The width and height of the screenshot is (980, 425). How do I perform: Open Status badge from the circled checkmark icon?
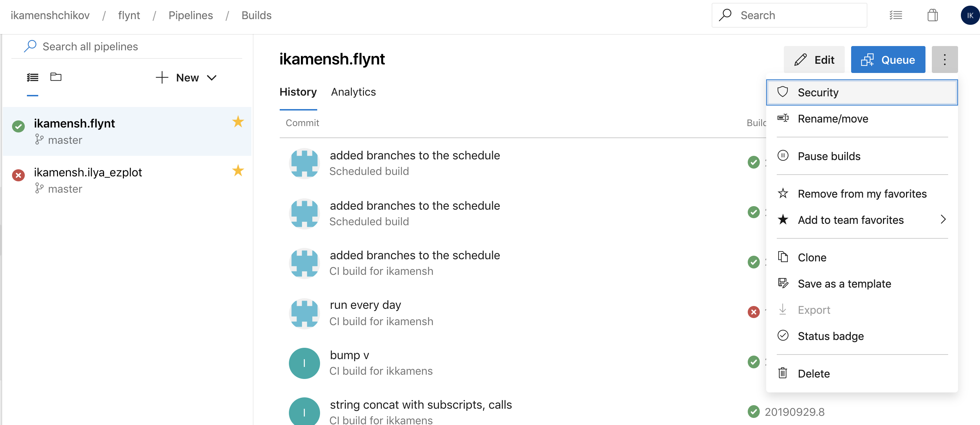coord(783,335)
